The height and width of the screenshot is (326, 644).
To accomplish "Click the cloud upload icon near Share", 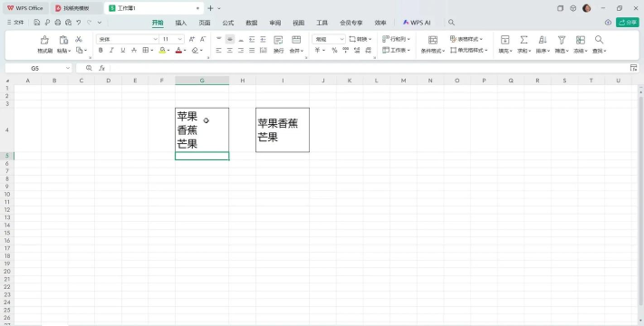I will tap(609, 23).
